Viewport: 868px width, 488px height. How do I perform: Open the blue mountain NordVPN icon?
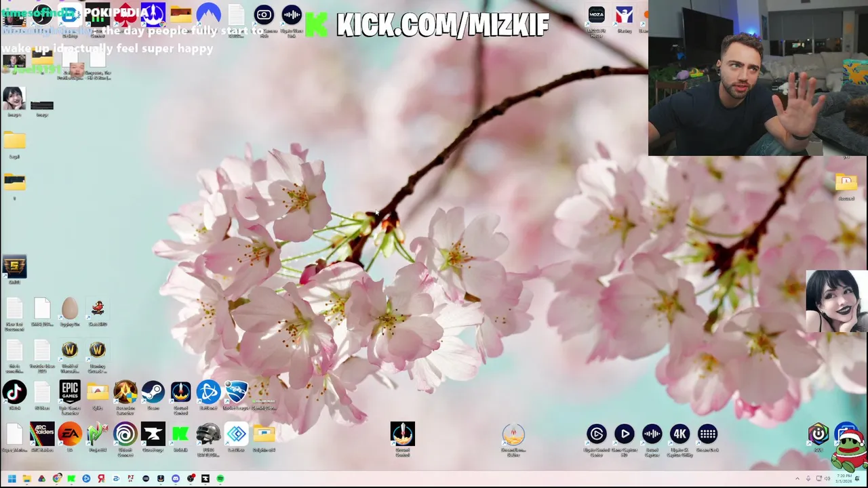point(208,15)
